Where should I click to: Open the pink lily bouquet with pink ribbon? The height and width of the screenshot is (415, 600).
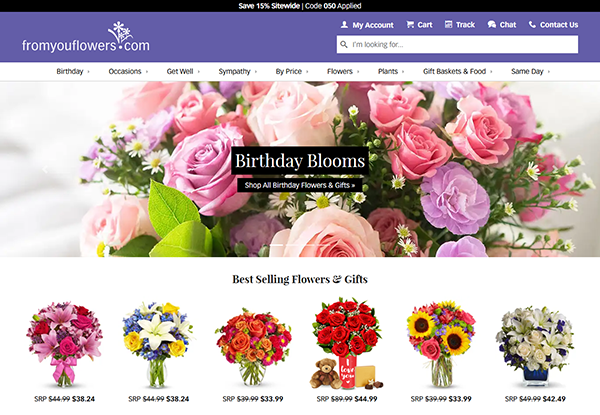tap(64, 344)
